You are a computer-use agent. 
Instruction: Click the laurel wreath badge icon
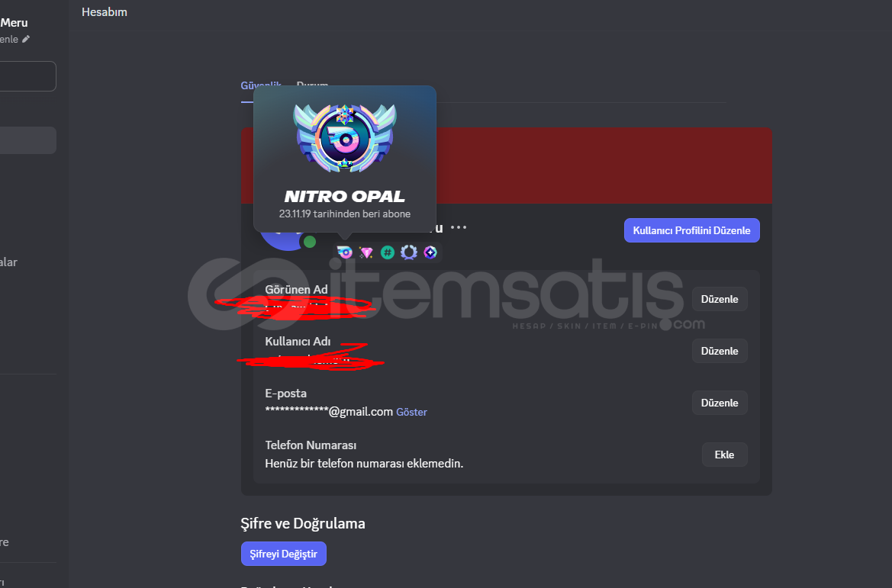409,252
